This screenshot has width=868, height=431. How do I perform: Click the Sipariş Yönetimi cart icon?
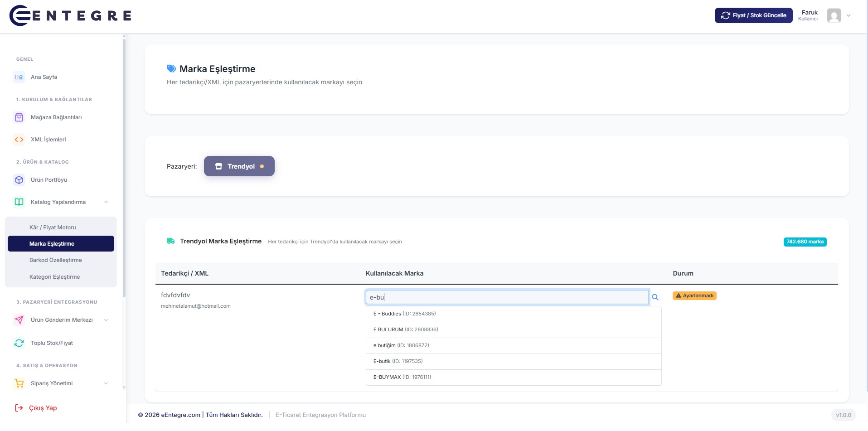19,383
